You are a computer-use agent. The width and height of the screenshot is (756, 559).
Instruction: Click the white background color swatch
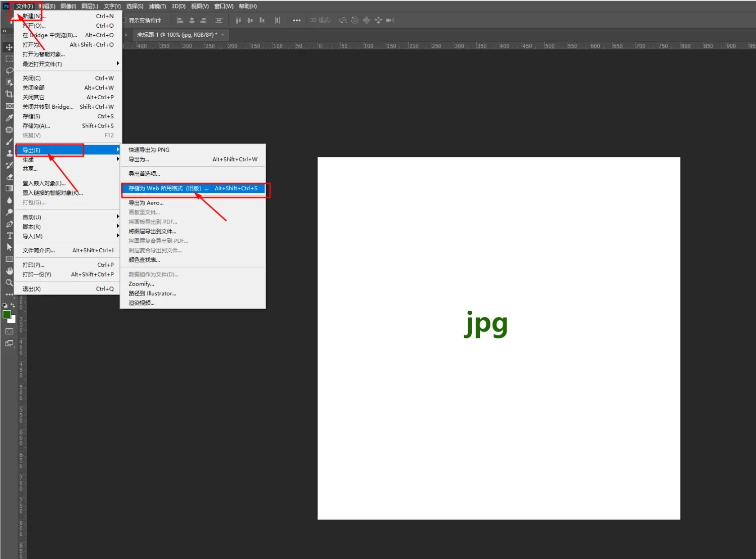tap(13, 320)
